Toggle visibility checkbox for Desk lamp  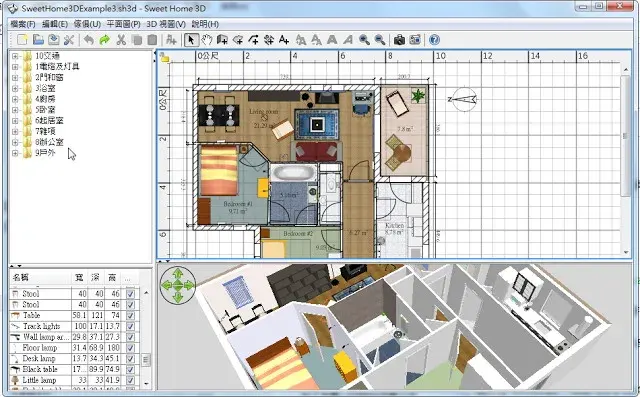(130, 359)
